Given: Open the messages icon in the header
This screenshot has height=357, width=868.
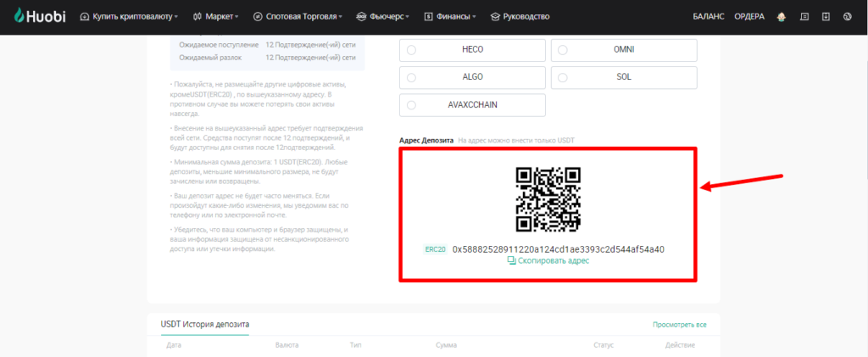Looking at the screenshot, I should pos(804,17).
